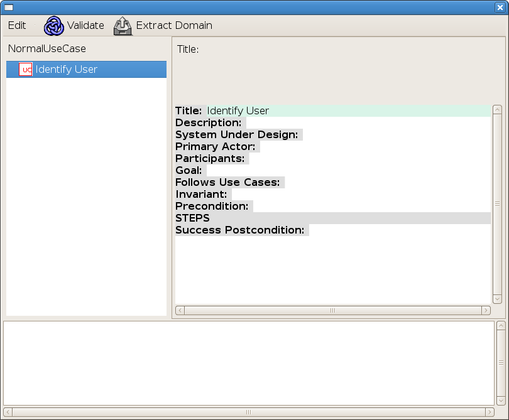Click the bottom pane horizontal scroll right arrow
This screenshot has width=509, height=420.
pyautogui.click(x=490, y=412)
